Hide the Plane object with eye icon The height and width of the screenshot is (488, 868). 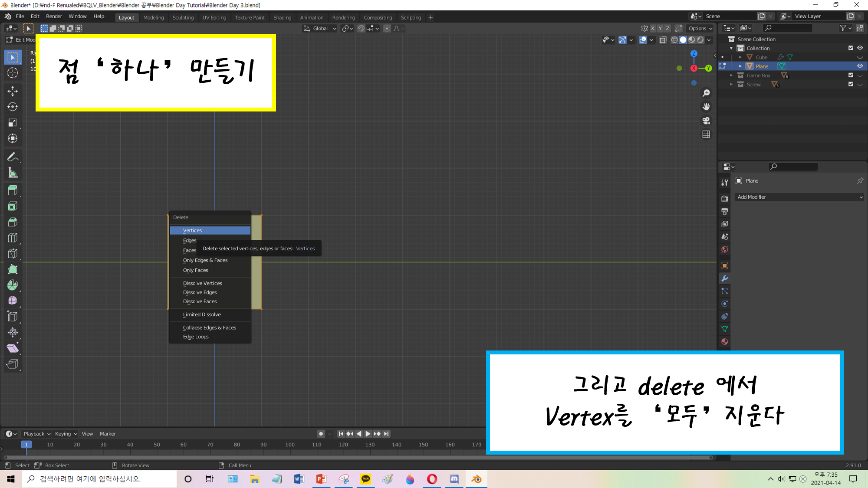(x=860, y=66)
